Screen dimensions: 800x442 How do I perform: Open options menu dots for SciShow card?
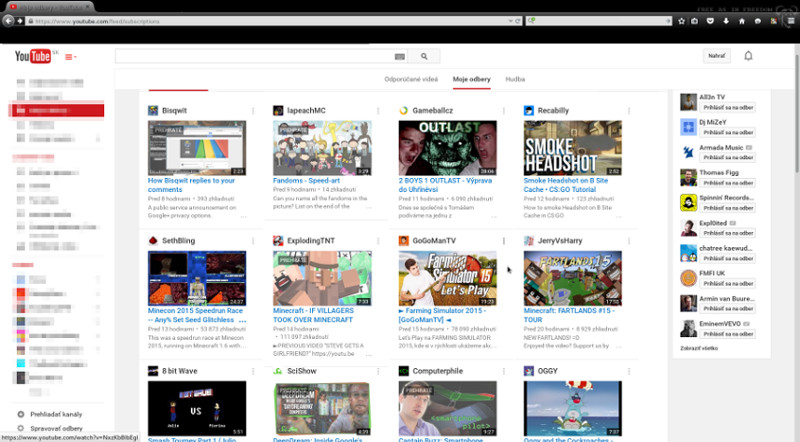pos(378,371)
